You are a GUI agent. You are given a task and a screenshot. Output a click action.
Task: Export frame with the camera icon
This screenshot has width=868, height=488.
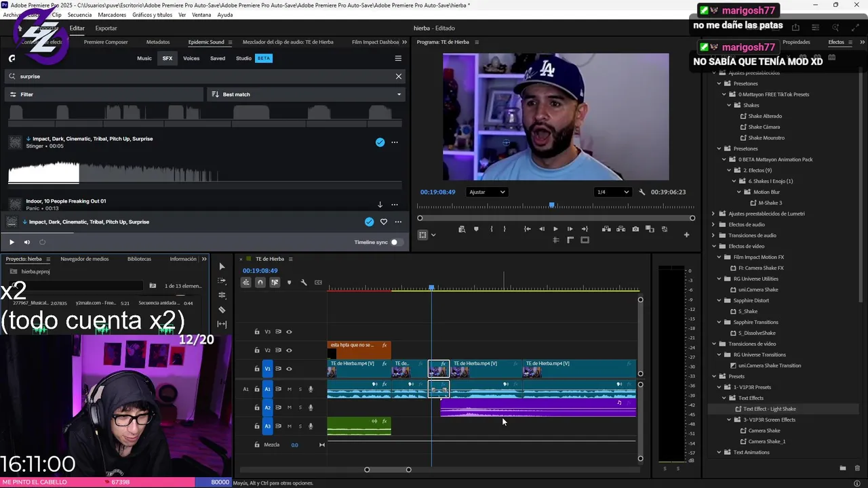click(635, 229)
